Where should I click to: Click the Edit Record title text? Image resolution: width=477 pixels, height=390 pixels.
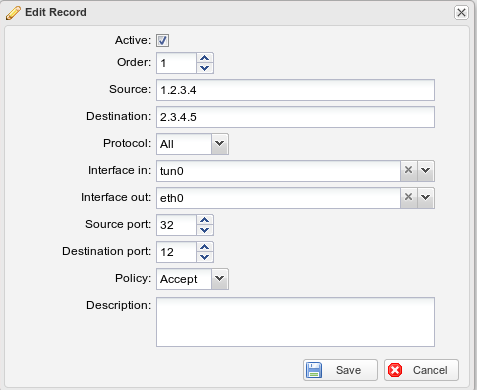click(x=56, y=12)
